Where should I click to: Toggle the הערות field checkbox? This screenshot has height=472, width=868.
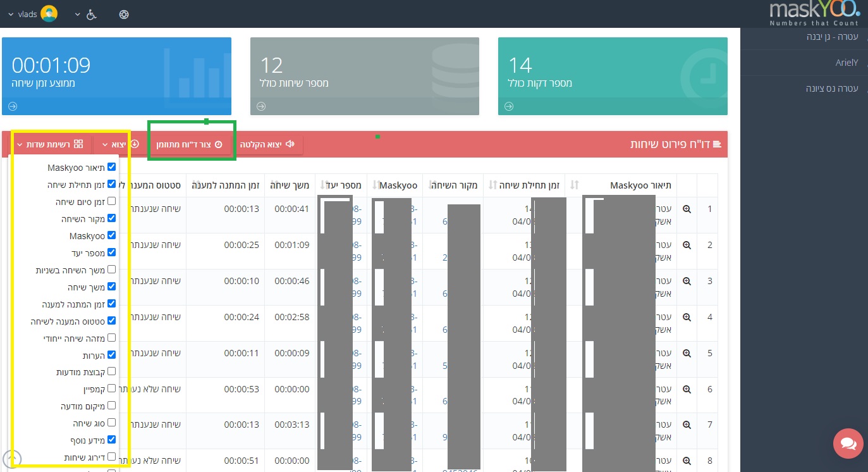[x=112, y=355]
